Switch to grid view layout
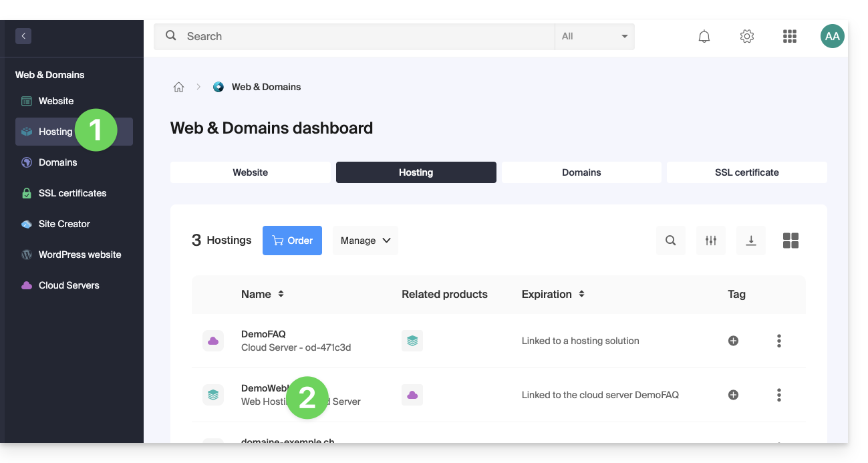Screen dimensions: 868x463 point(790,241)
